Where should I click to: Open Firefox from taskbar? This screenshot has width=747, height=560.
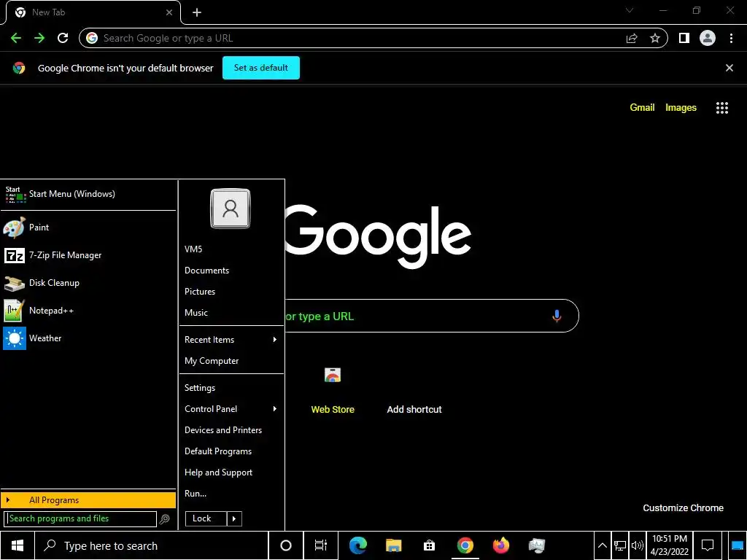click(x=500, y=545)
